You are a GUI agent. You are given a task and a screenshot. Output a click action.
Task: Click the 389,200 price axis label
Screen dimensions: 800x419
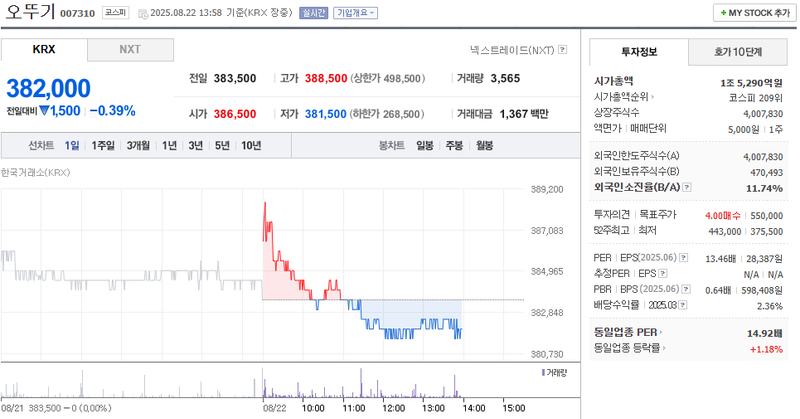[547, 189]
